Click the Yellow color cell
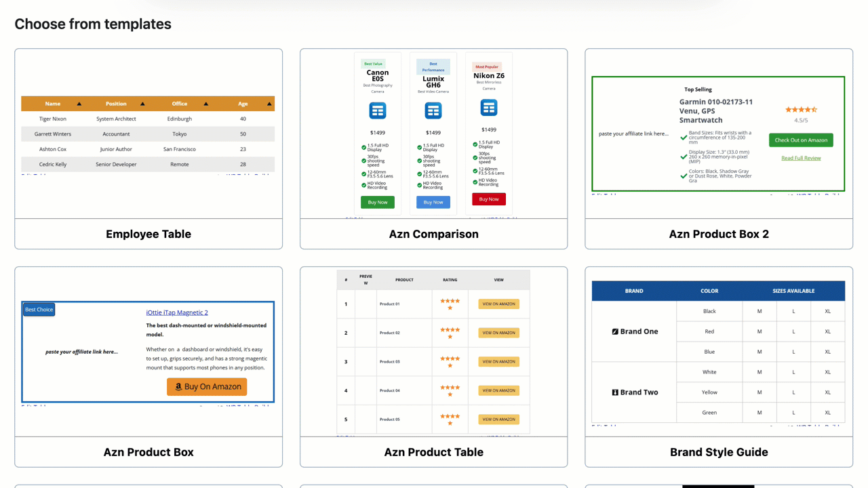 tap(709, 392)
